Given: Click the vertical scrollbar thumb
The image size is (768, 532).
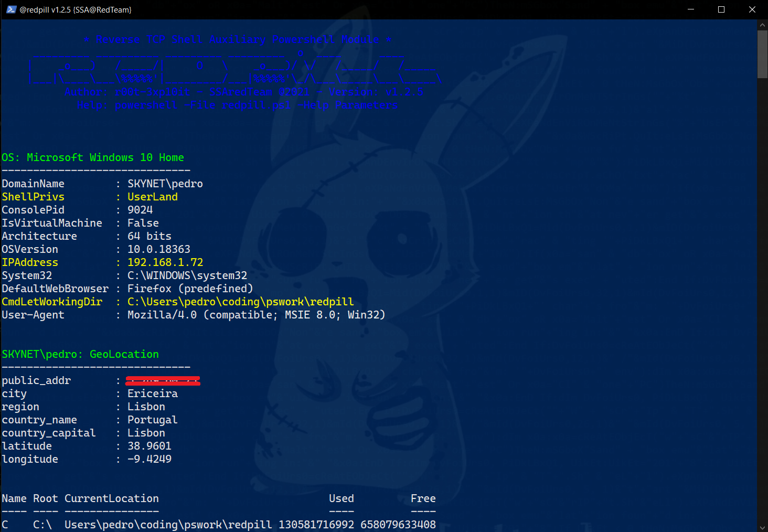Looking at the screenshot, I should pyautogui.click(x=763, y=55).
